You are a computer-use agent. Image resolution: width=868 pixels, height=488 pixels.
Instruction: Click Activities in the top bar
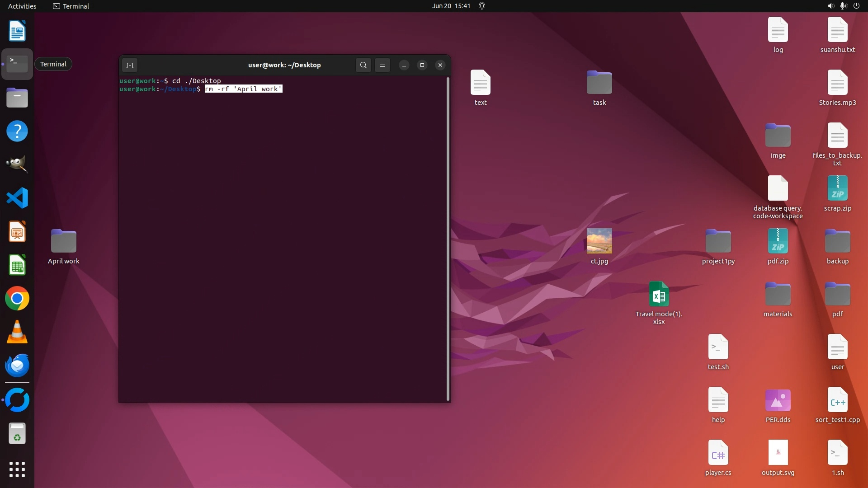22,6
